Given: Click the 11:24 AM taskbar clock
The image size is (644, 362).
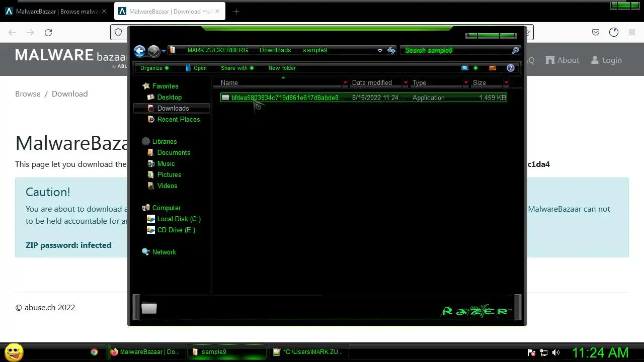Looking at the screenshot, I should pyautogui.click(x=600, y=352).
